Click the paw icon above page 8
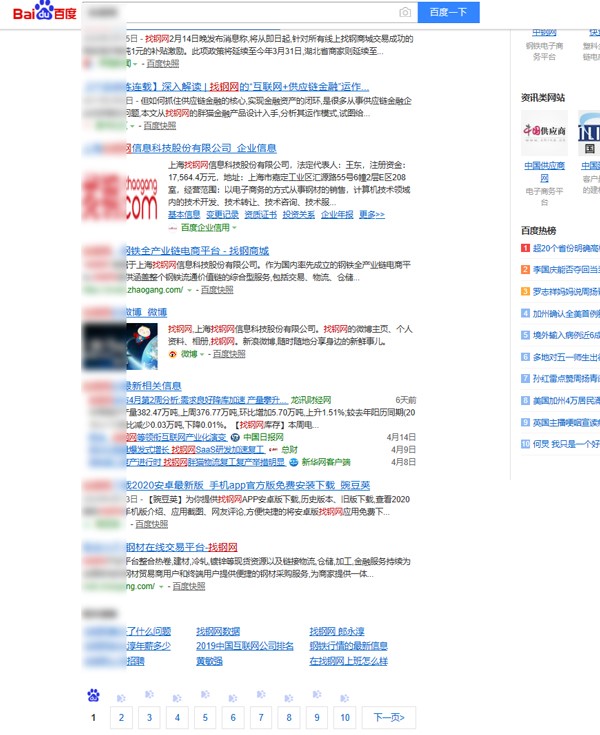 click(289, 698)
